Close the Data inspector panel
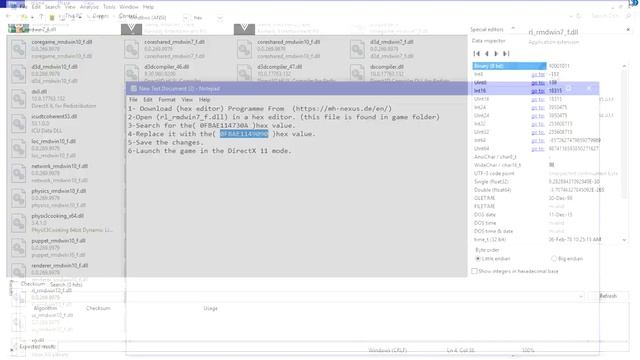The height and width of the screenshot is (360, 640). coord(628,29)
